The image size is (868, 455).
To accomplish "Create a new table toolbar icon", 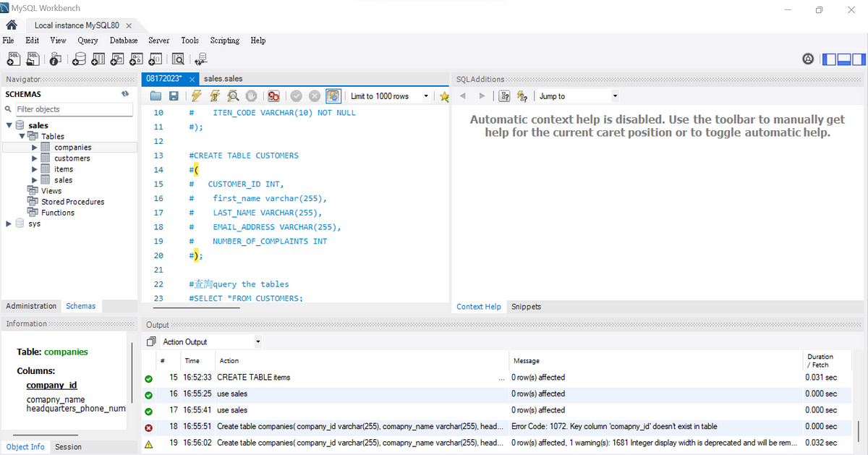I will [x=98, y=59].
